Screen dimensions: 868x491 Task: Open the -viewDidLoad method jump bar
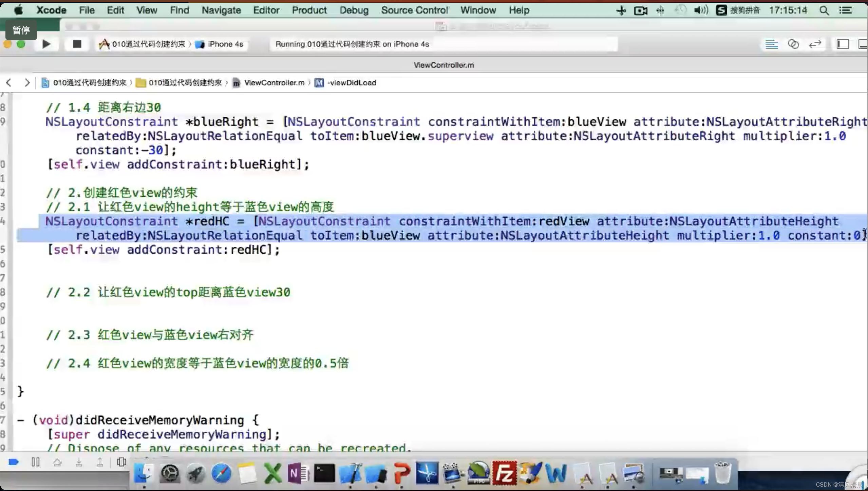coord(351,83)
